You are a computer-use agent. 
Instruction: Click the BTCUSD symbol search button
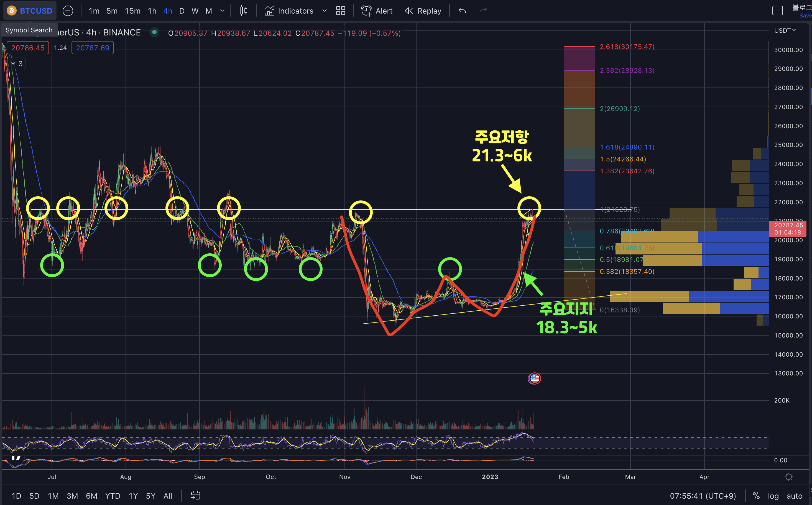pyautogui.click(x=30, y=11)
